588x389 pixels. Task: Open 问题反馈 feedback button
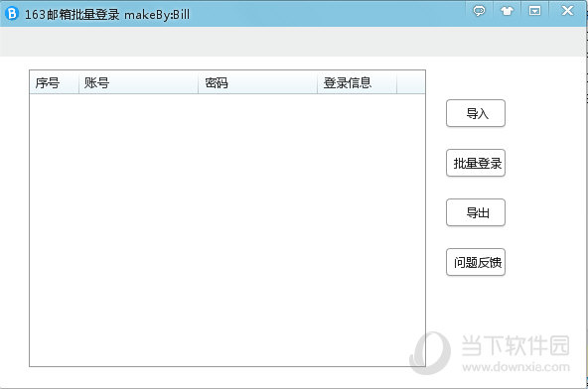click(x=476, y=262)
